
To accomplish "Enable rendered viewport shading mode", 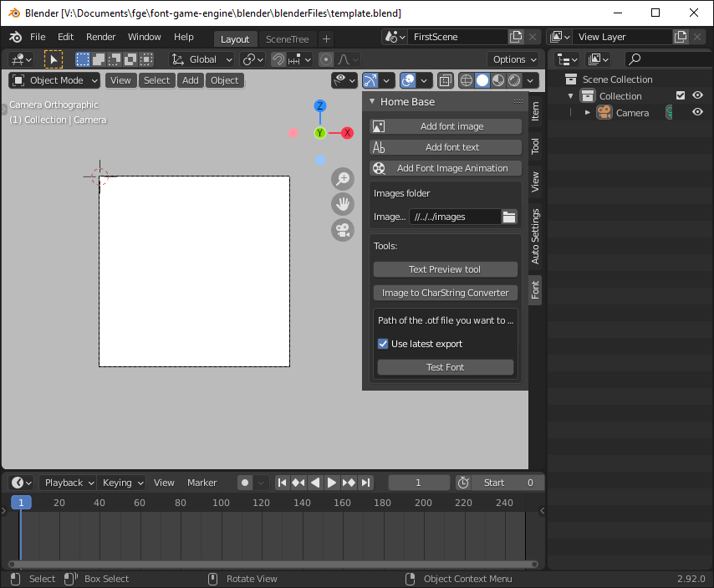I will tap(514, 80).
